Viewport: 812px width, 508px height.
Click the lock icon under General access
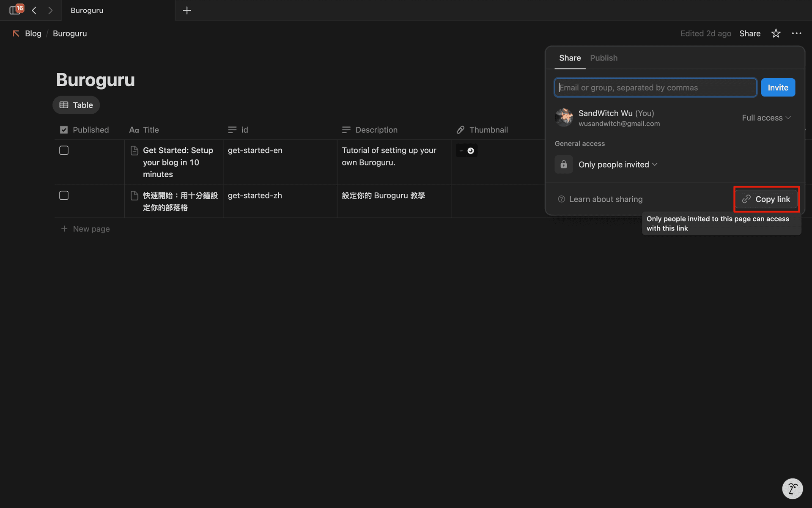coord(564,165)
